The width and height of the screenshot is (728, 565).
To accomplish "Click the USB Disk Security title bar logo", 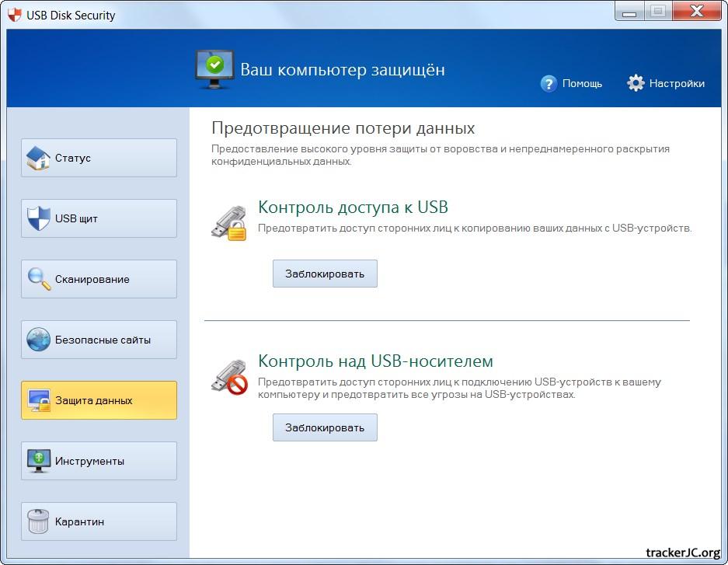I will coord(14,15).
